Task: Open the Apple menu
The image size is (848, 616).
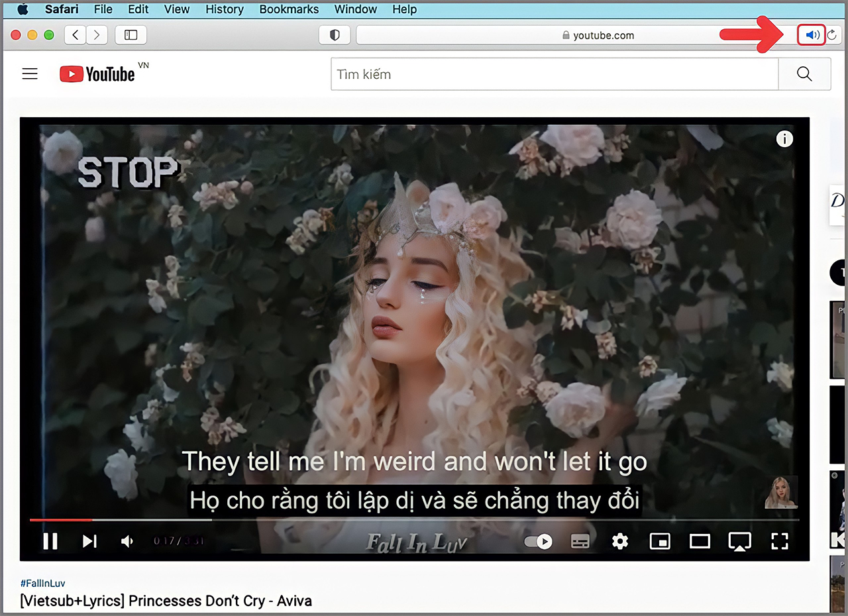Action: [x=23, y=9]
